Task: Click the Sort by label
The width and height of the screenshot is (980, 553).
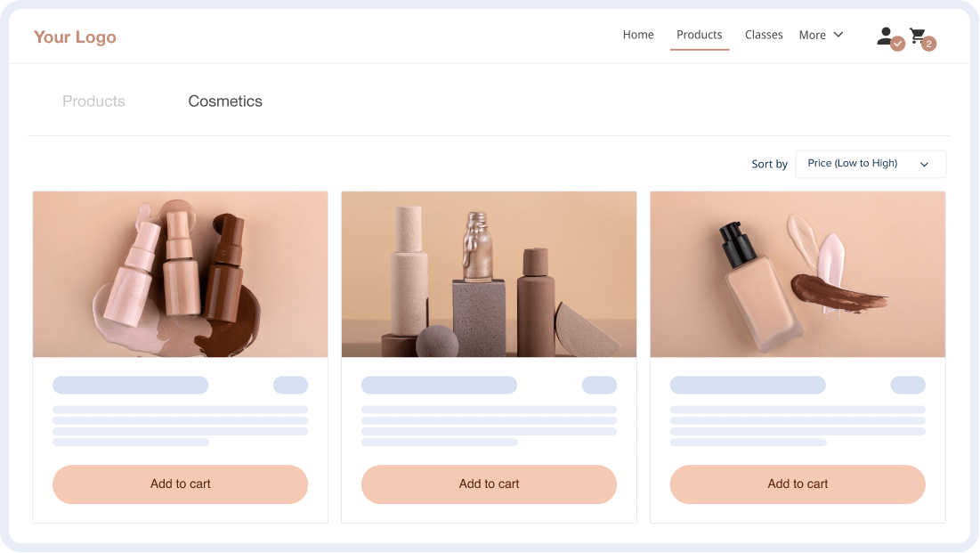Action: [768, 164]
